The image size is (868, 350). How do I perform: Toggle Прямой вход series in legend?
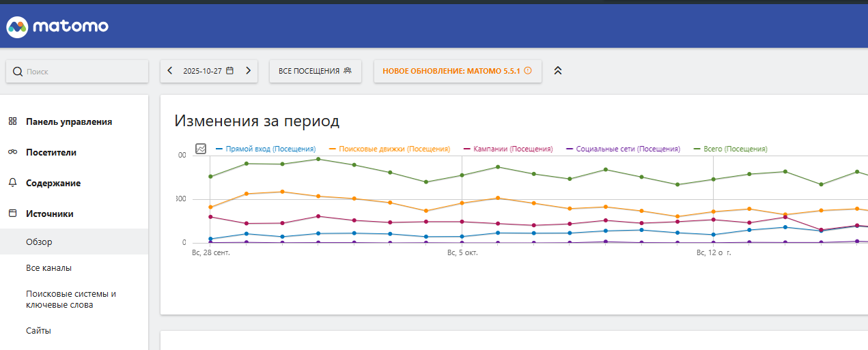pyautogui.click(x=265, y=149)
